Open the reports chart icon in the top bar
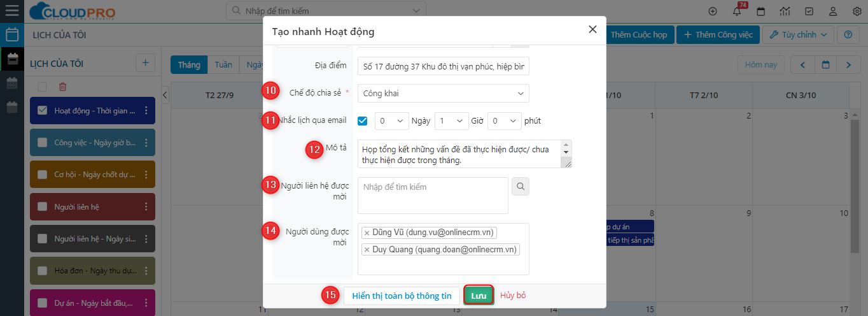 tap(785, 11)
